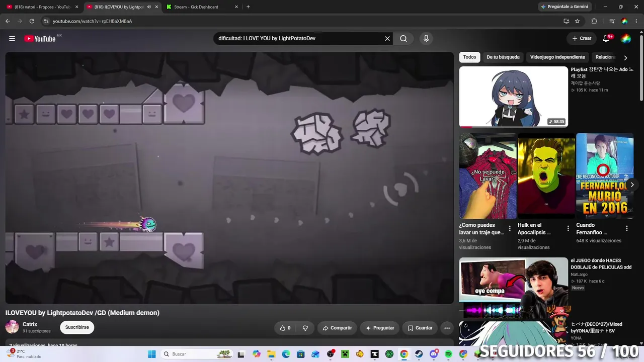Viewport: 644px width, 362px height.
Task: Open YouTube notifications bell
Action: pyautogui.click(x=606, y=39)
